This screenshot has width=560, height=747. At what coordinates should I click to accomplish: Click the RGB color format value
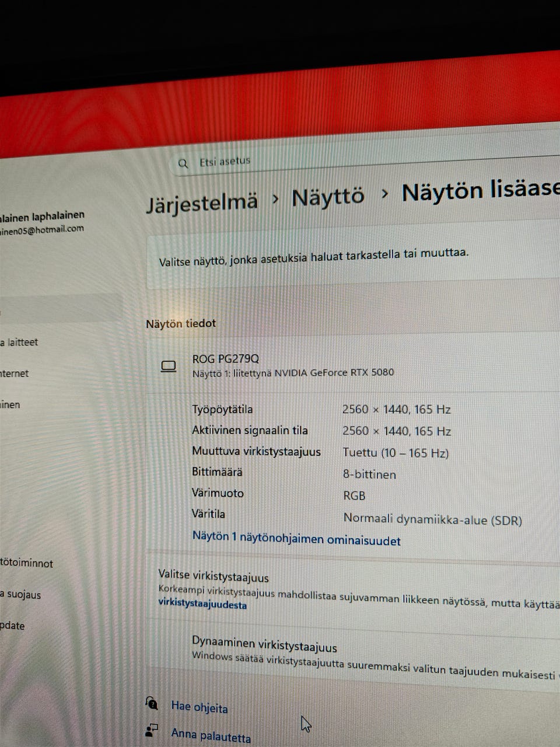pyautogui.click(x=354, y=495)
